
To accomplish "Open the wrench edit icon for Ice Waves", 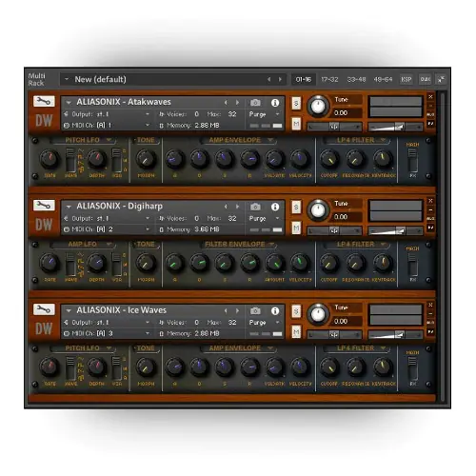I will point(44,309).
